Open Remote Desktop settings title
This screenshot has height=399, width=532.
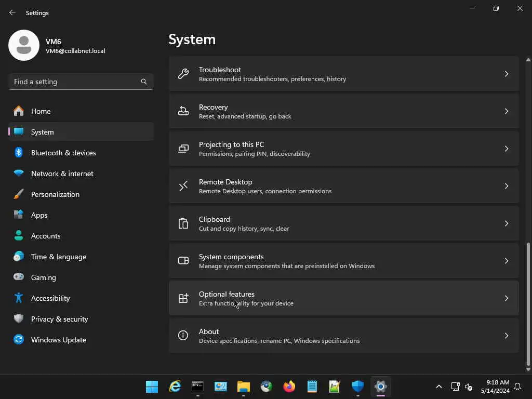coord(225,182)
